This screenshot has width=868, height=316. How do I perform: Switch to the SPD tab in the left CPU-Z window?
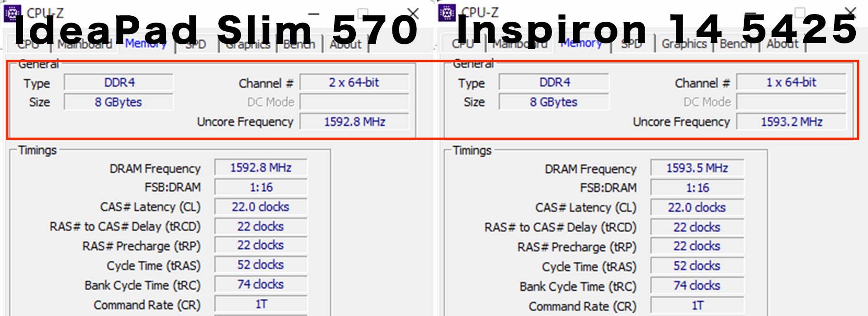tap(196, 44)
